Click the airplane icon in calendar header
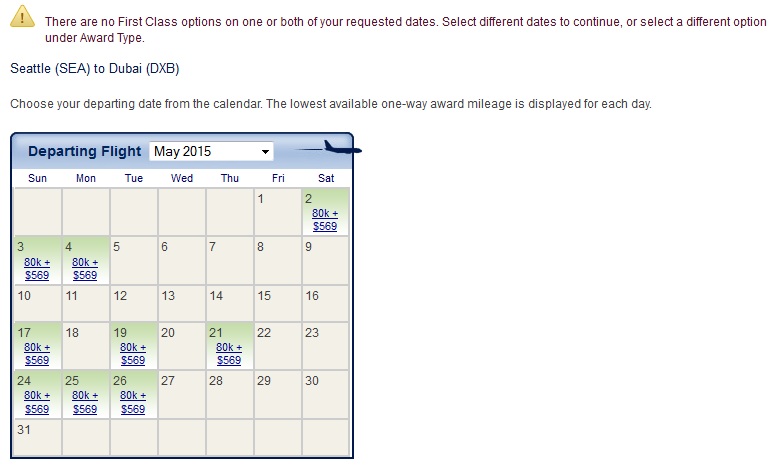 click(332, 150)
